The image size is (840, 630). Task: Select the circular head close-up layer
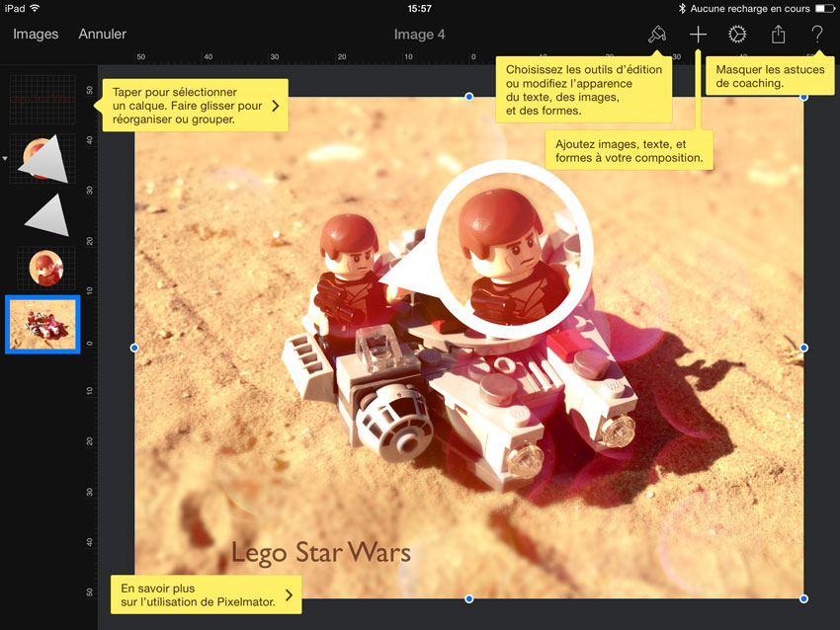pos(46,268)
